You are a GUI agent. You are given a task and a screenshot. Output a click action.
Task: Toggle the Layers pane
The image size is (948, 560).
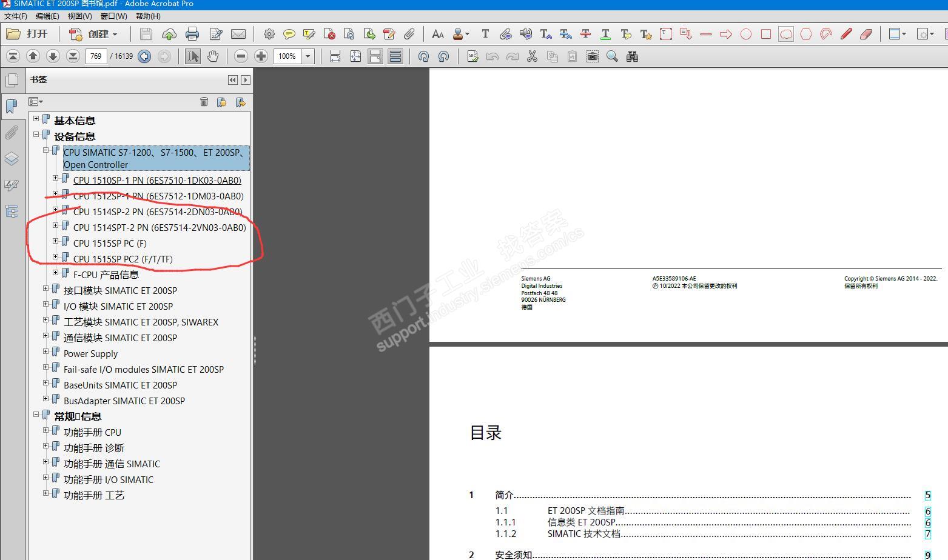12,159
